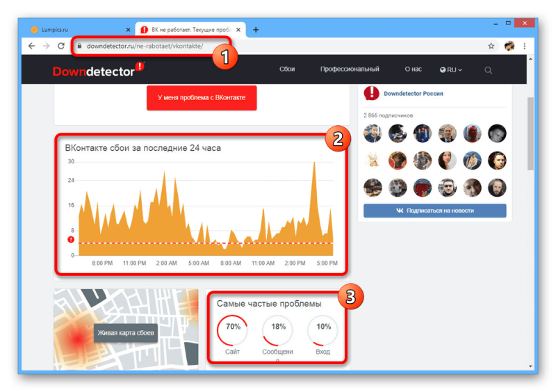Screen dimensions: 556x392
Task: Minimize the browser window
Action: coord(496,24)
